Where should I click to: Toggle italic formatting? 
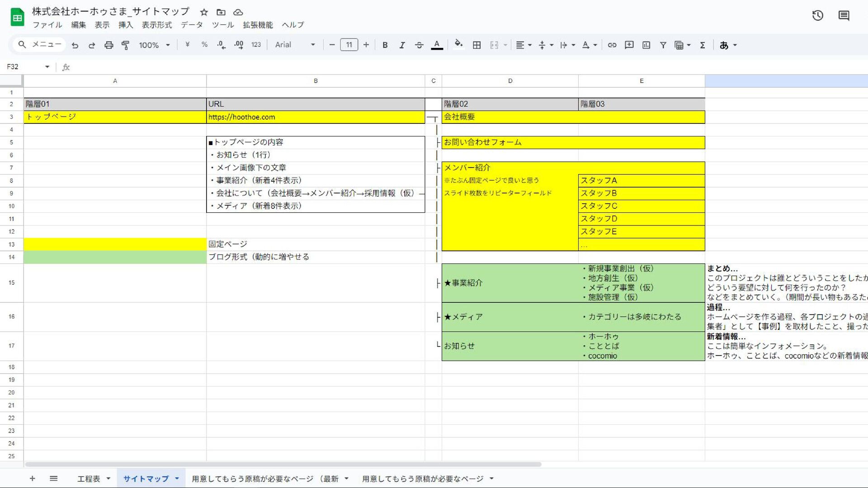401,45
